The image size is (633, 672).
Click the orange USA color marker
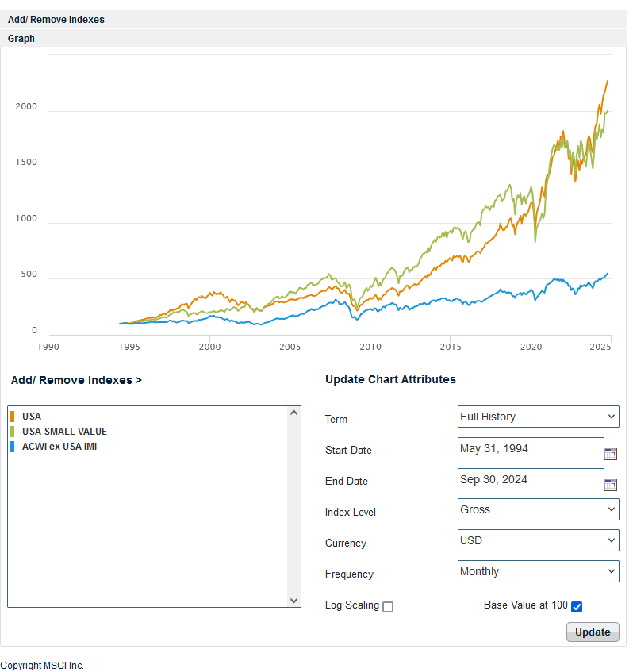click(x=12, y=417)
